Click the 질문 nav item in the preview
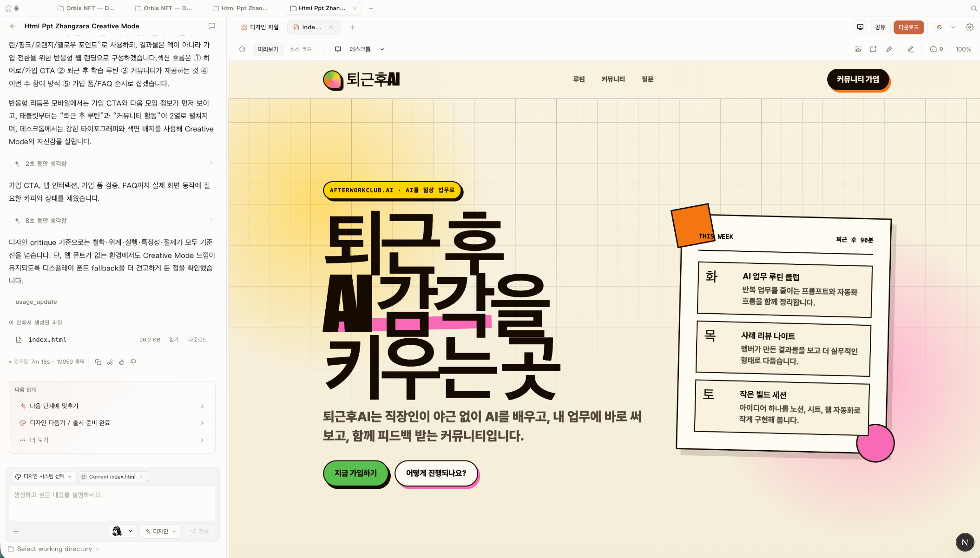The height and width of the screenshot is (558, 980). coord(647,79)
